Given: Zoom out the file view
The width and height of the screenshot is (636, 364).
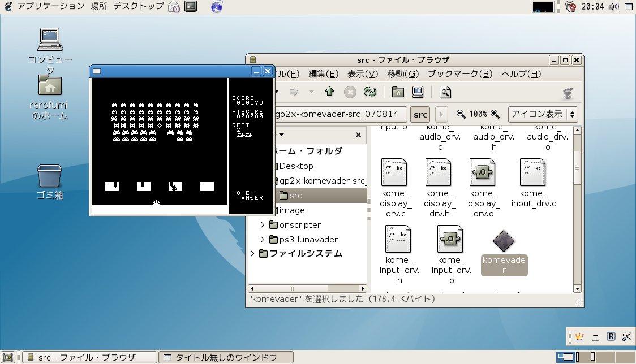Looking at the screenshot, I should pos(461,114).
